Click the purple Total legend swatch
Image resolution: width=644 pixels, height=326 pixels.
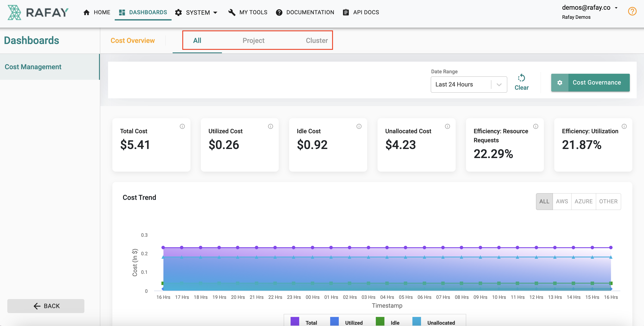[295, 321]
